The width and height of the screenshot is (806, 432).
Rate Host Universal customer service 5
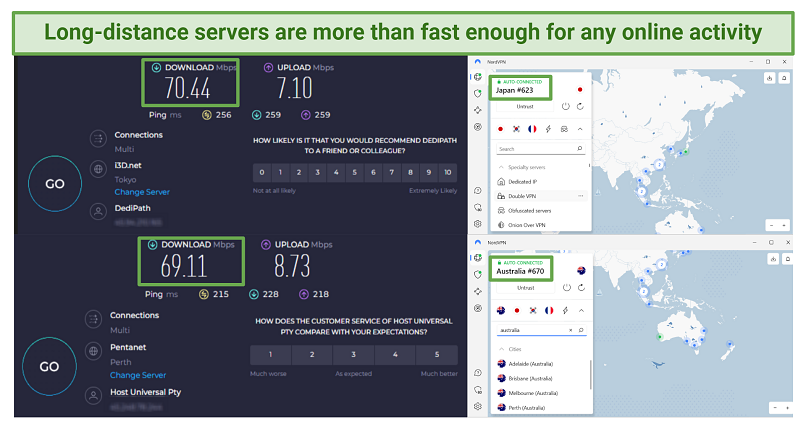(x=437, y=354)
